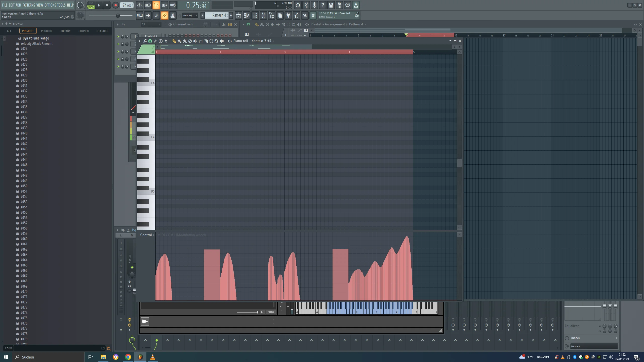Select the Piano roll paint brush tool

pyautogui.click(x=179, y=41)
